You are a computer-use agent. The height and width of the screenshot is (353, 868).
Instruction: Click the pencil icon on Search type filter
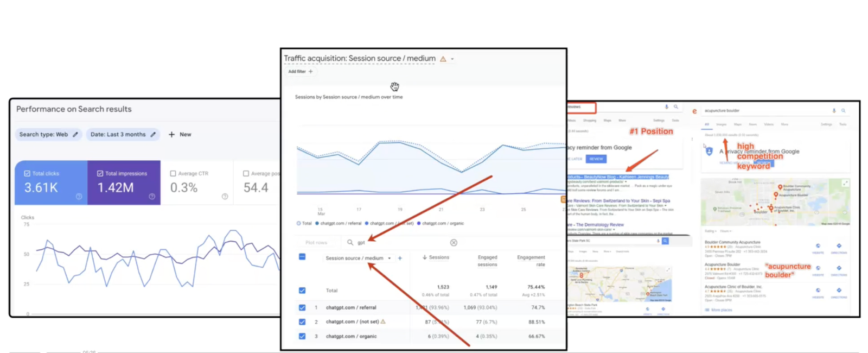coord(75,135)
